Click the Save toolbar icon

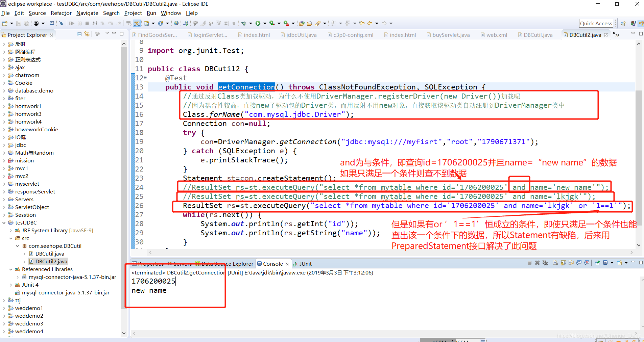pos(19,23)
